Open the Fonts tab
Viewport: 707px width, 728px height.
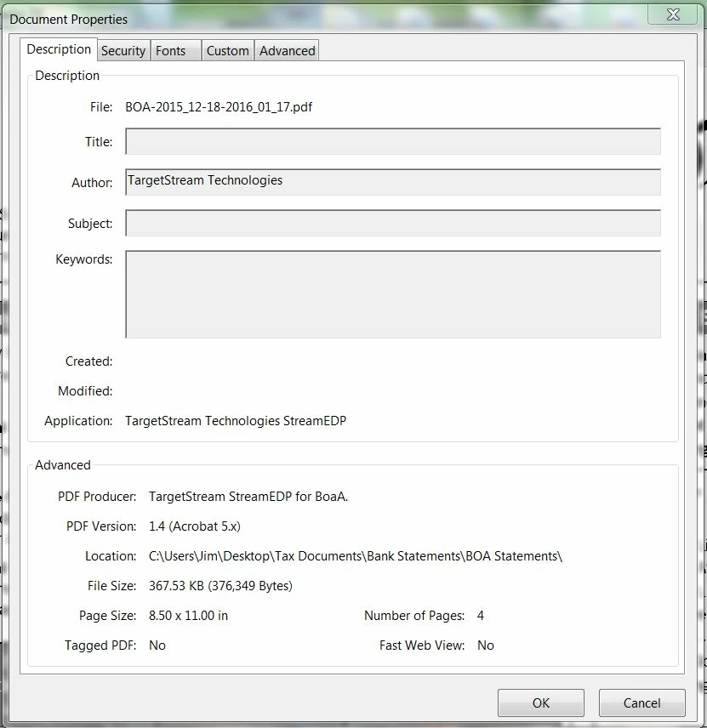(175, 51)
